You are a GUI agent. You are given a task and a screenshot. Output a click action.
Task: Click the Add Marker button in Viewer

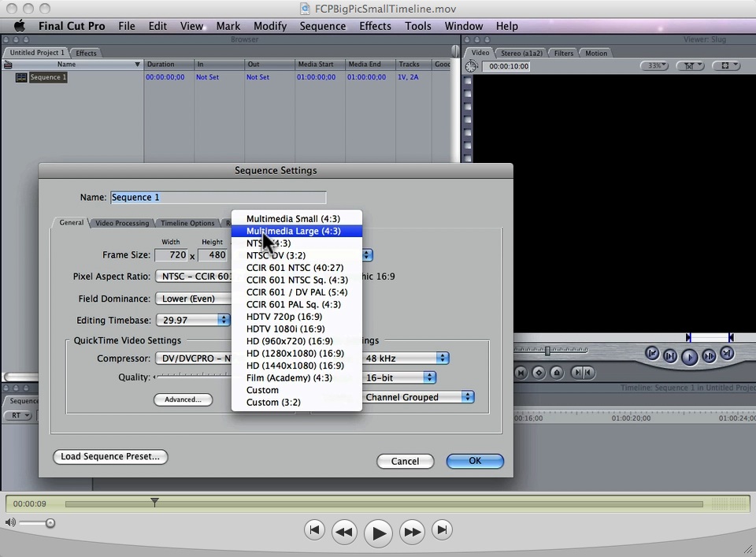click(x=557, y=373)
